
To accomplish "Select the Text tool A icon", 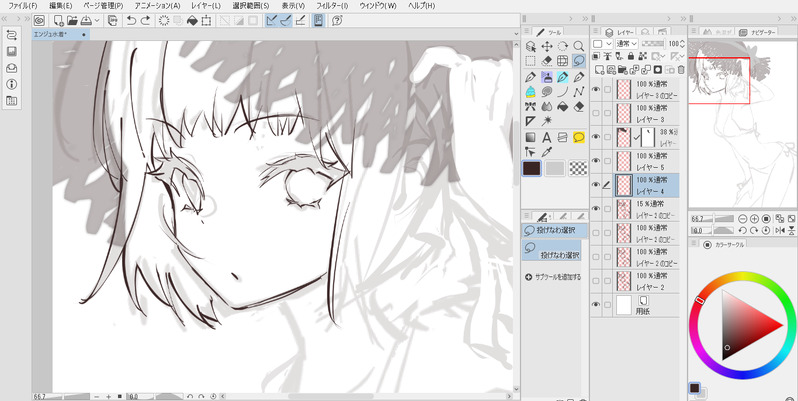I will pos(547,137).
